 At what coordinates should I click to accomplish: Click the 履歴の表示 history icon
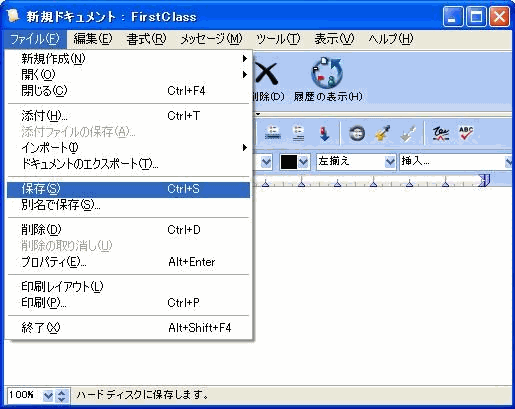pyautogui.click(x=327, y=72)
